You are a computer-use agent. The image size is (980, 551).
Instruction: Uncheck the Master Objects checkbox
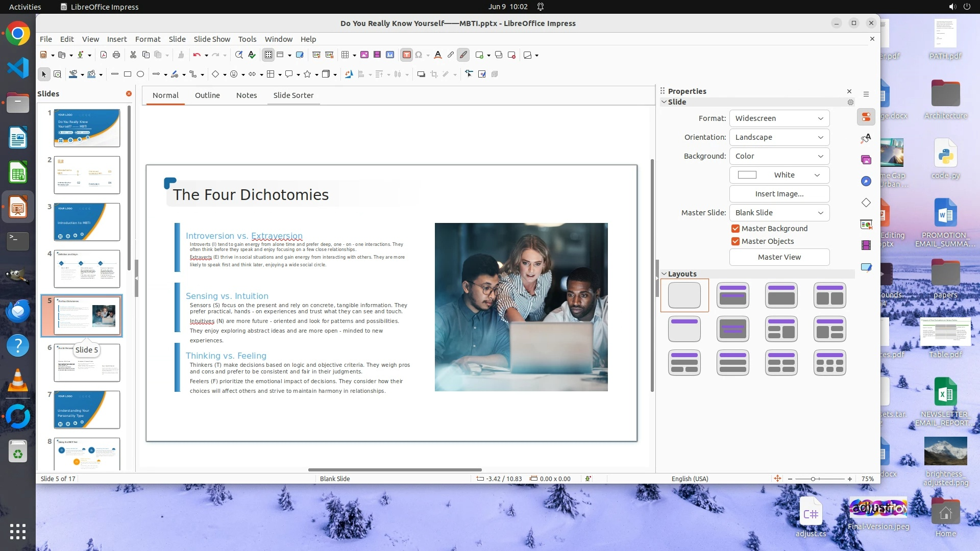(x=736, y=241)
